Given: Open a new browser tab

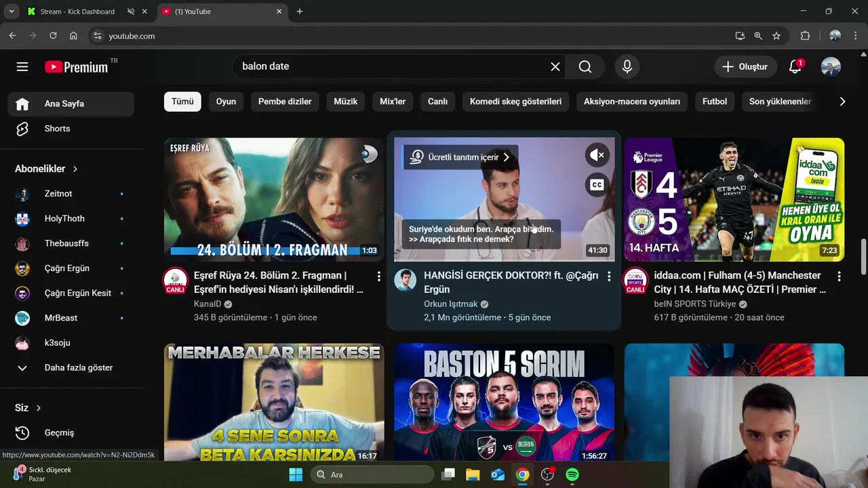Looking at the screenshot, I should pos(300,12).
